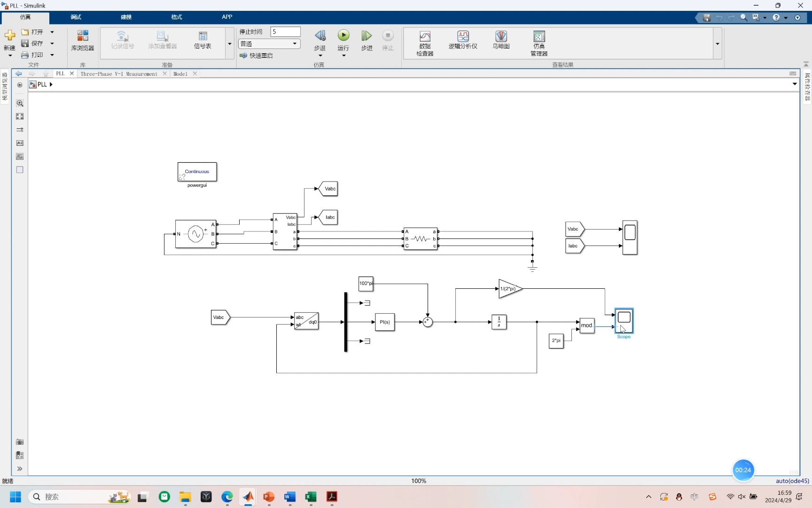Open the Bird's-Eye View tool
Image resolution: width=812 pixels, height=508 pixels.
501,40
